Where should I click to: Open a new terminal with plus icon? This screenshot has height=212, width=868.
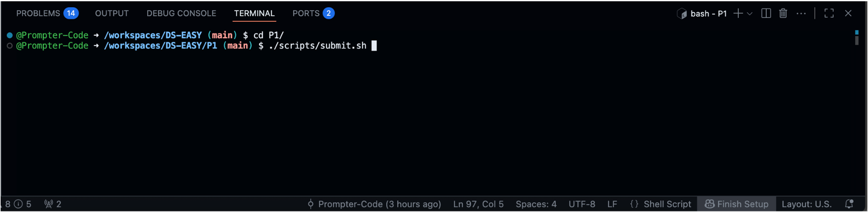click(x=738, y=14)
